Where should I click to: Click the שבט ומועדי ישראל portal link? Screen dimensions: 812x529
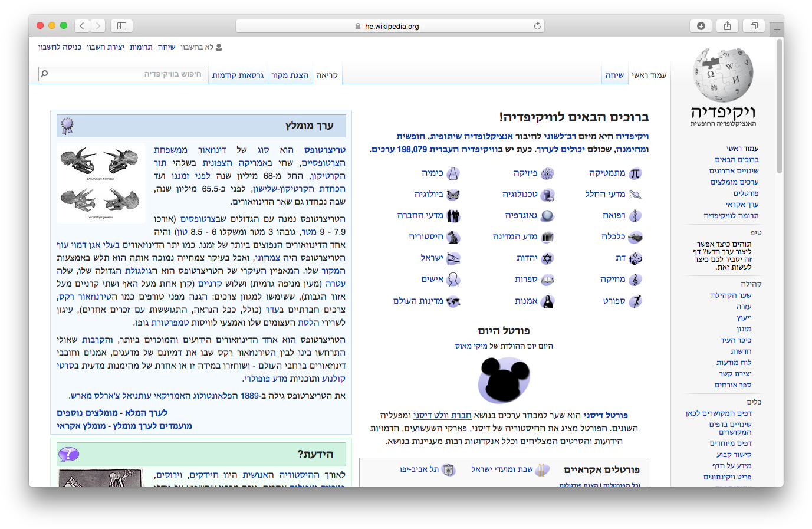pos(502,469)
